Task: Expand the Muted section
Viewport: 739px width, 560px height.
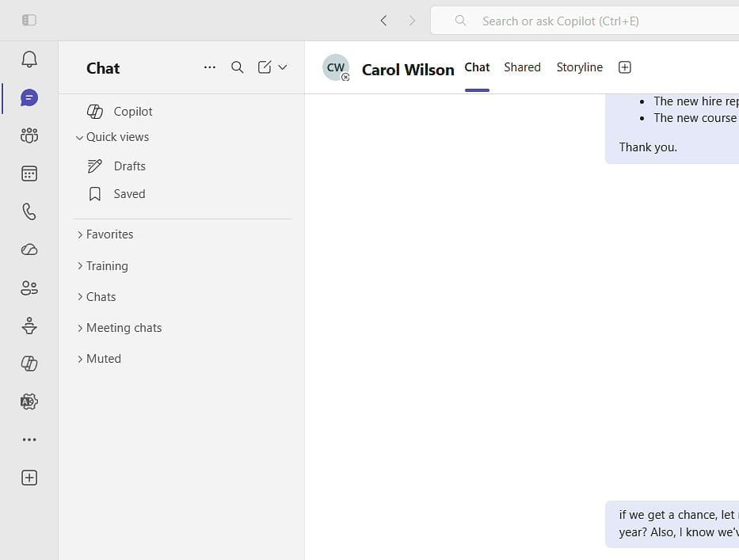Action: [x=100, y=359]
